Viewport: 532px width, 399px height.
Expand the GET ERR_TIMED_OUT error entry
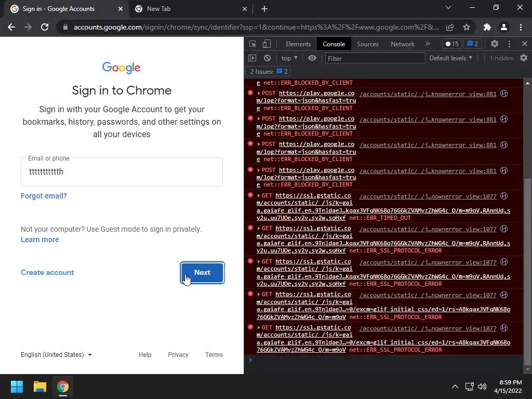[x=259, y=196]
